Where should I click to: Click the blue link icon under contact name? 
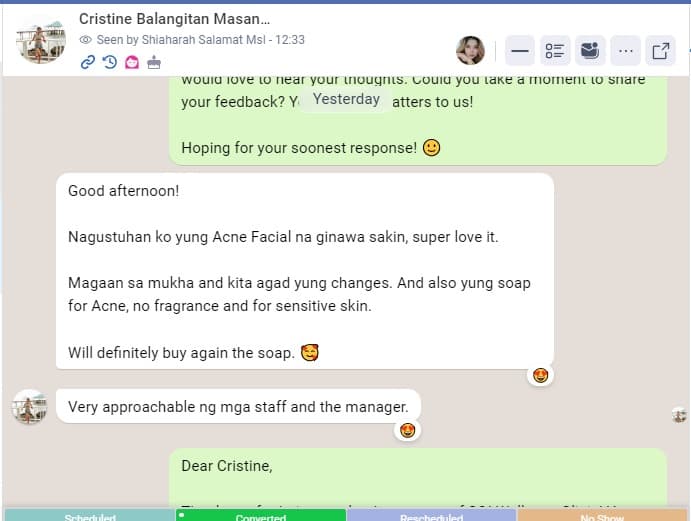tap(88, 62)
